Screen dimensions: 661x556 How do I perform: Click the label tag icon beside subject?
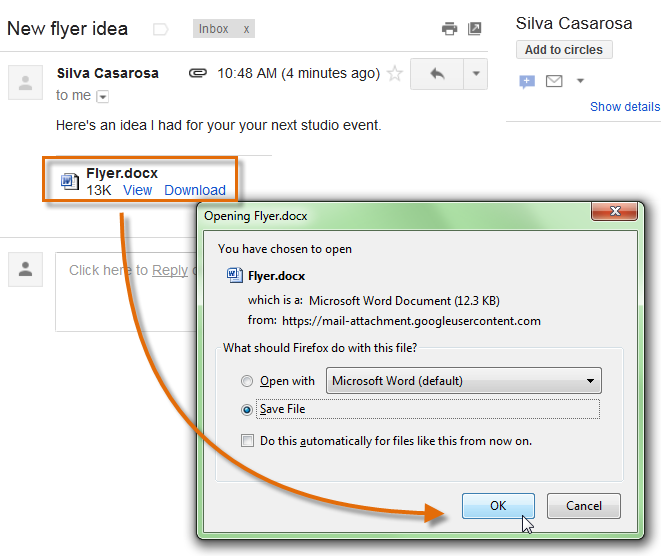pos(161,29)
